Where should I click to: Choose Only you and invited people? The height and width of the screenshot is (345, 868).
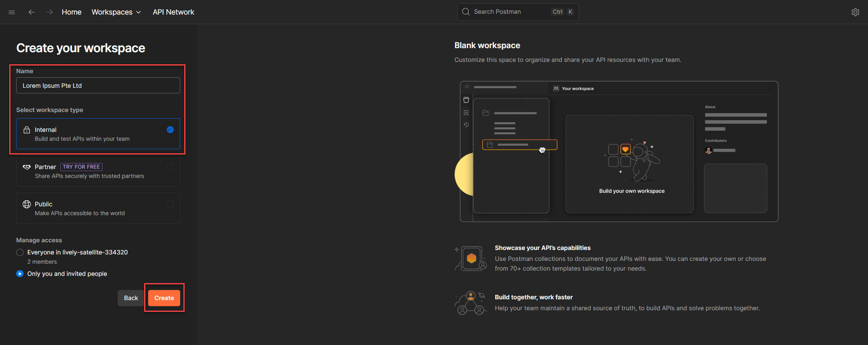20,274
